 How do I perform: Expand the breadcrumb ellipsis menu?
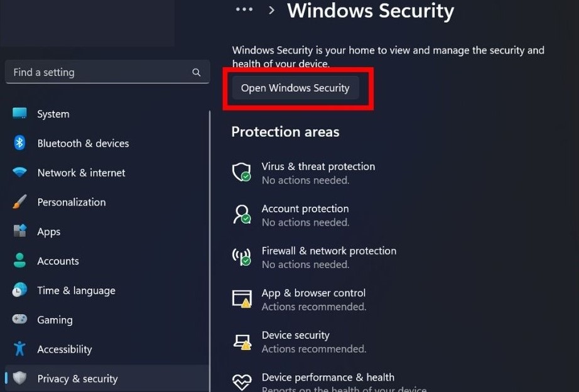pos(244,9)
